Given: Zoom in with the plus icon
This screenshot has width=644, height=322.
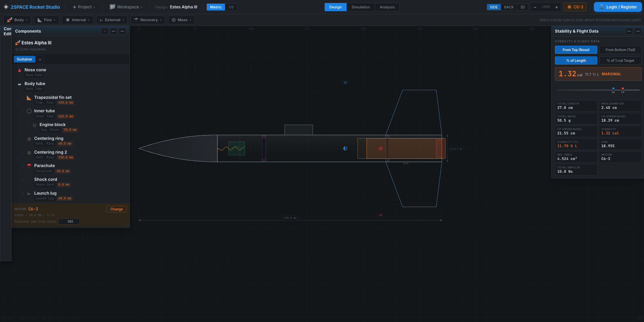Looking at the screenshot, I should 557,7.
